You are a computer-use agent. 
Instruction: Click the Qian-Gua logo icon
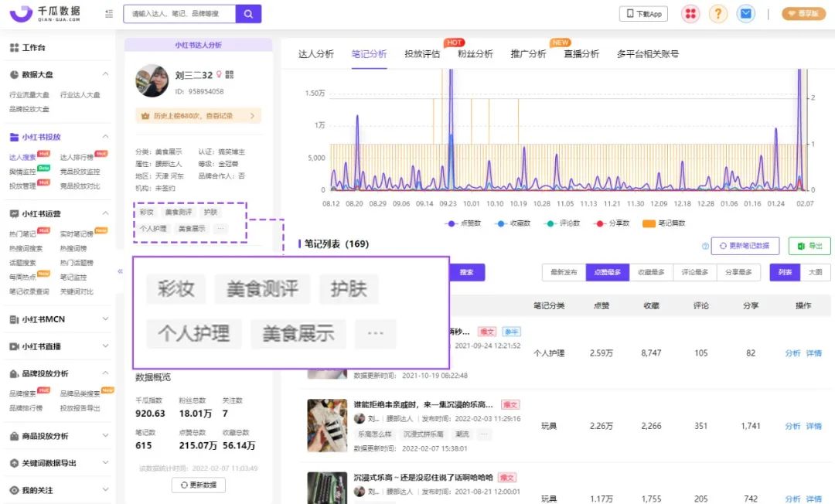pos(22,13)
